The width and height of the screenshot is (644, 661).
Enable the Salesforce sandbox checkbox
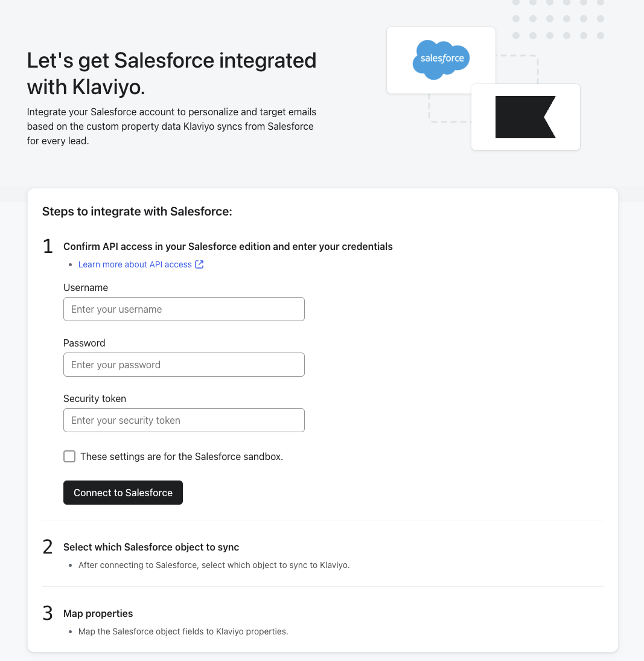point(69,456)
